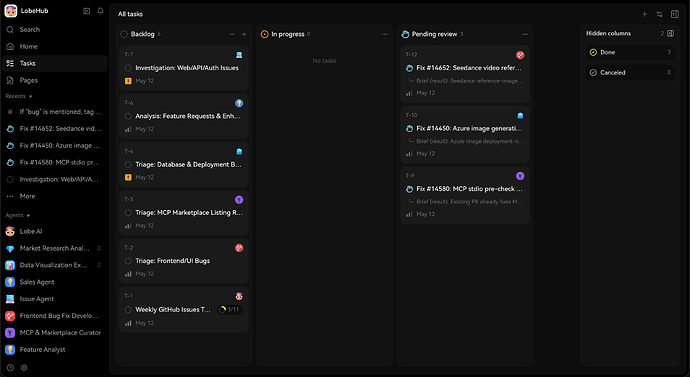Add a new task with top-right plus
Screen dimensions: 690x377
click(x=645, y=14)
